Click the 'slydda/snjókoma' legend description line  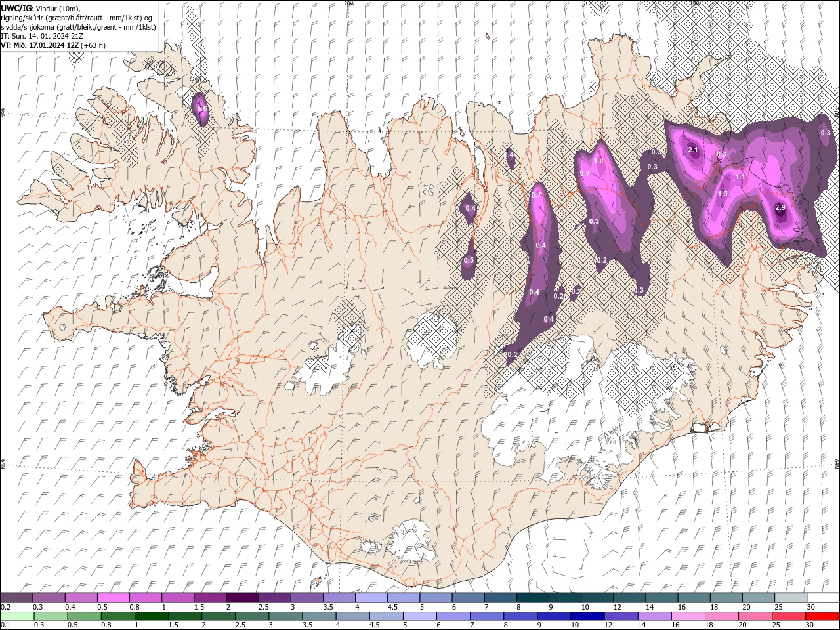[79, 27]
